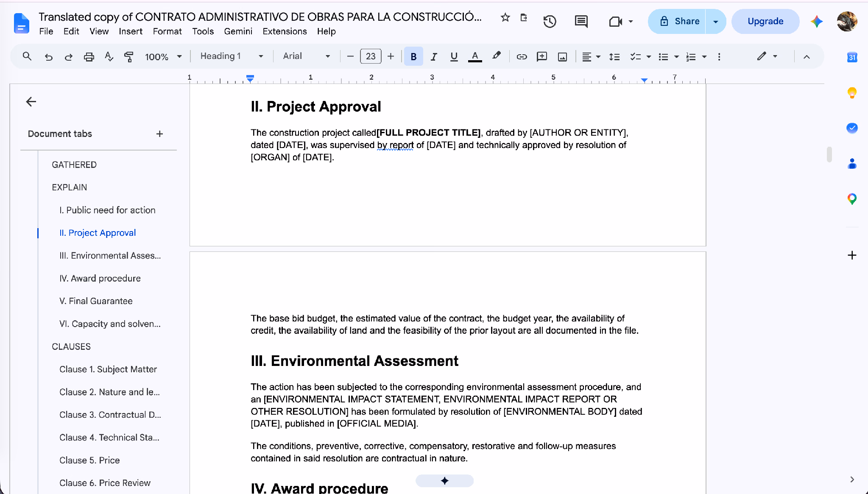This screenshot has height=494, width=868.
Task: Expand the Share options arrow
Action: (x=716, y=21)
